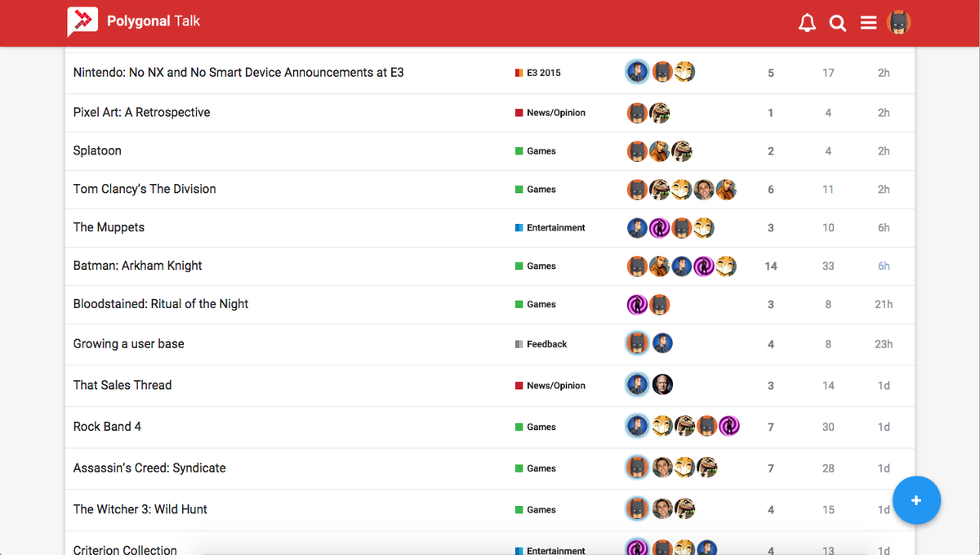Viewport: 980px width, 555px height.
Task: Open the Splatoon topic
Action: 97,150
